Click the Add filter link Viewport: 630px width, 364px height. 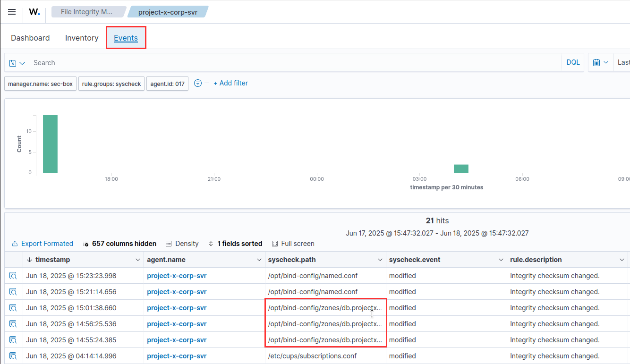click(x=230, y=83)
